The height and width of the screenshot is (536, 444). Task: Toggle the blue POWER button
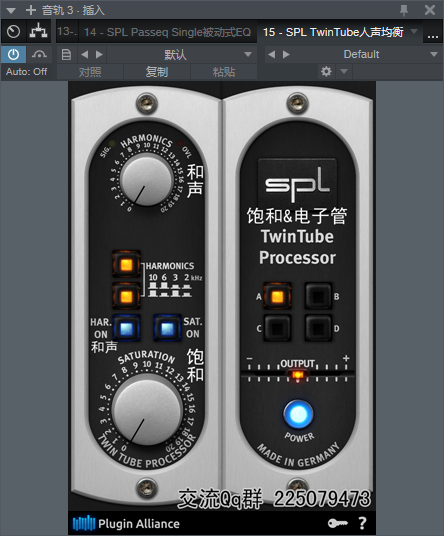298,414
